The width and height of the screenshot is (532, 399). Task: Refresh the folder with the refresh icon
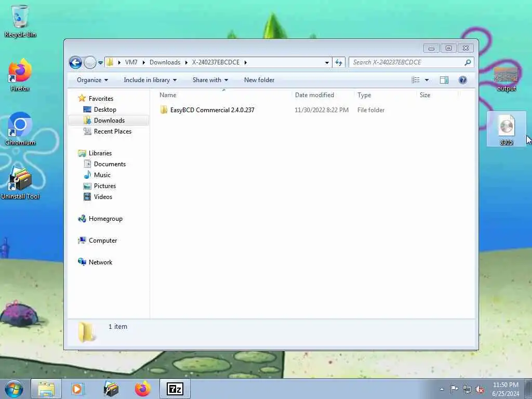(x=339, y=62)
